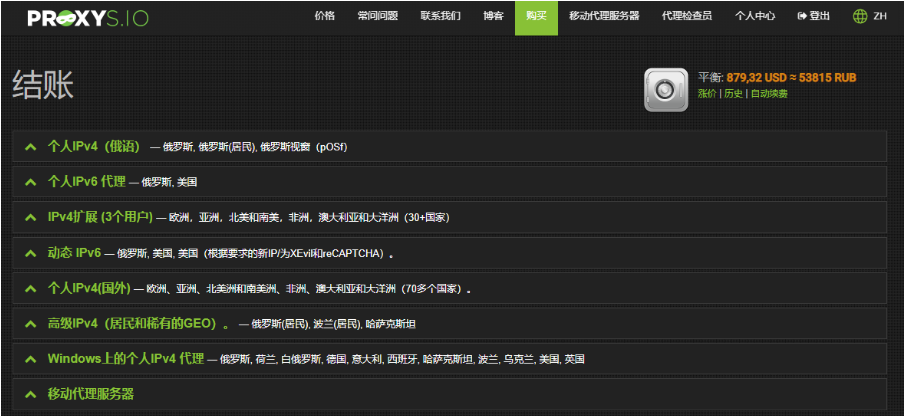
Task: Toggle the 个人IPv4(国外) section chevron
Action: click(31, 289)
